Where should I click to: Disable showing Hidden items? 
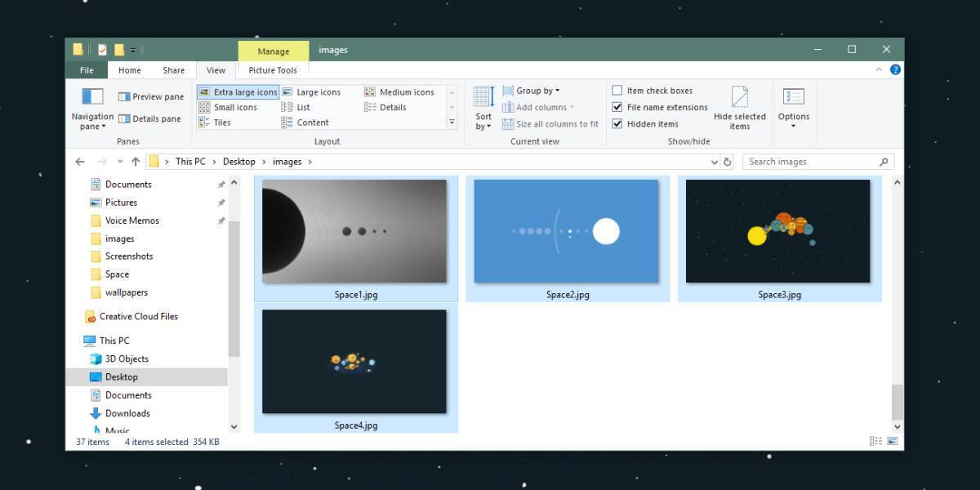(x=617, y=123)
